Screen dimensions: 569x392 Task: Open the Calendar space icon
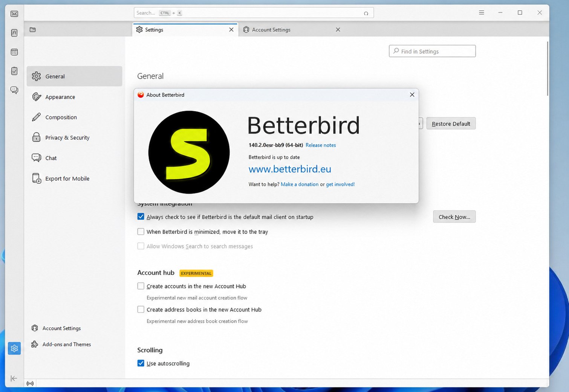14,52
